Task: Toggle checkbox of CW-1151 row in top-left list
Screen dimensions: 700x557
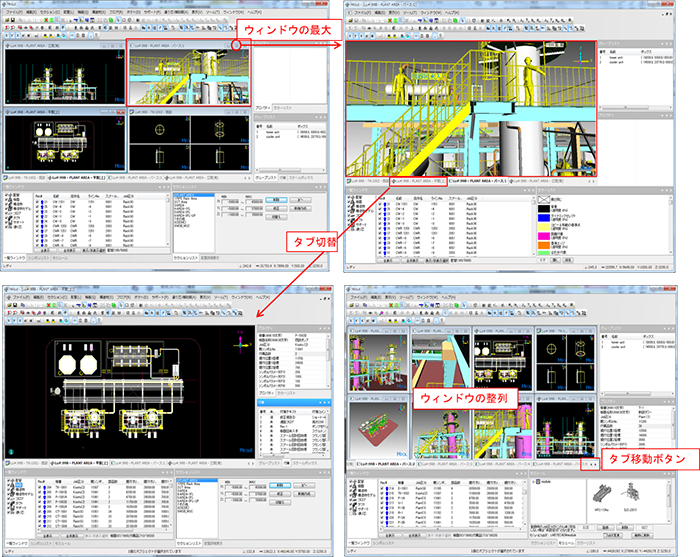Action: tap(39, 199)
